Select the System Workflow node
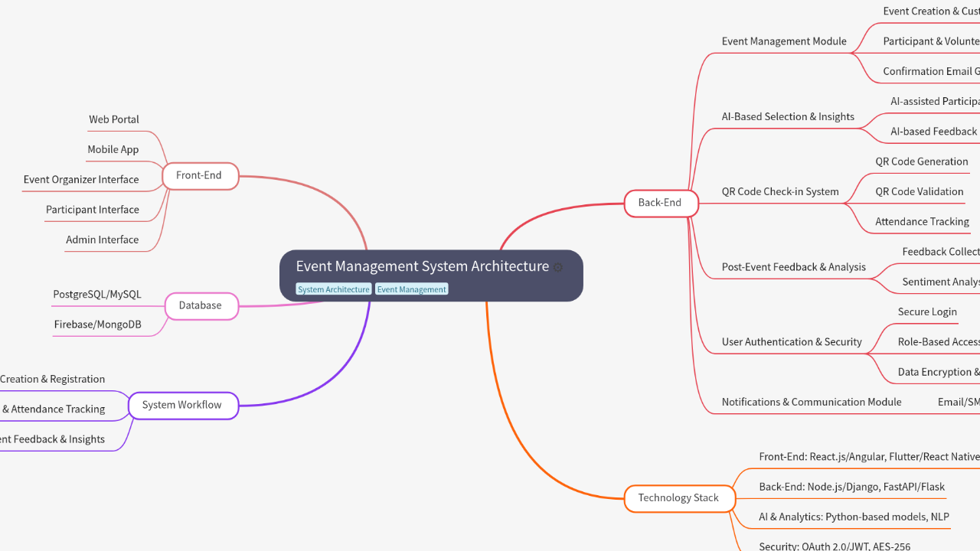The height and width of the screenshot is (551, 980). [x=182, y=405]
